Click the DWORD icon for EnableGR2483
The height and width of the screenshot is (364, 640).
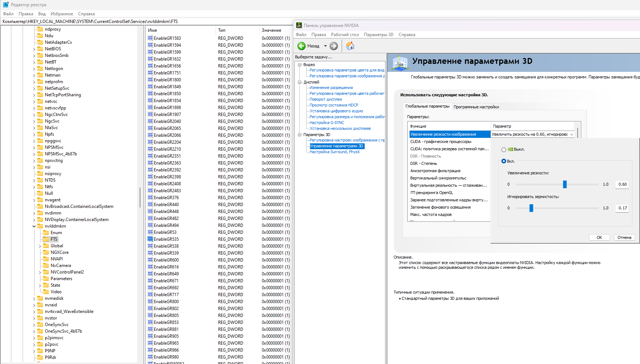pyautogui.click(x=150, y=190)
